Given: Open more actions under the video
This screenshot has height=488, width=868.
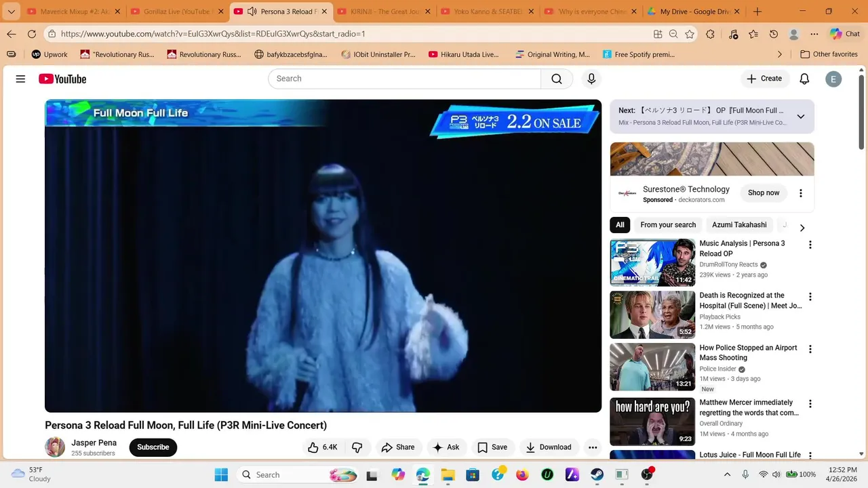Looking at the screenshot, I should 593,447.
